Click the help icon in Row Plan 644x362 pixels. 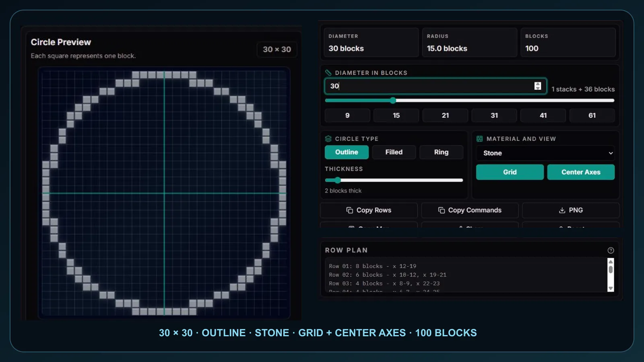click(611, 250)
